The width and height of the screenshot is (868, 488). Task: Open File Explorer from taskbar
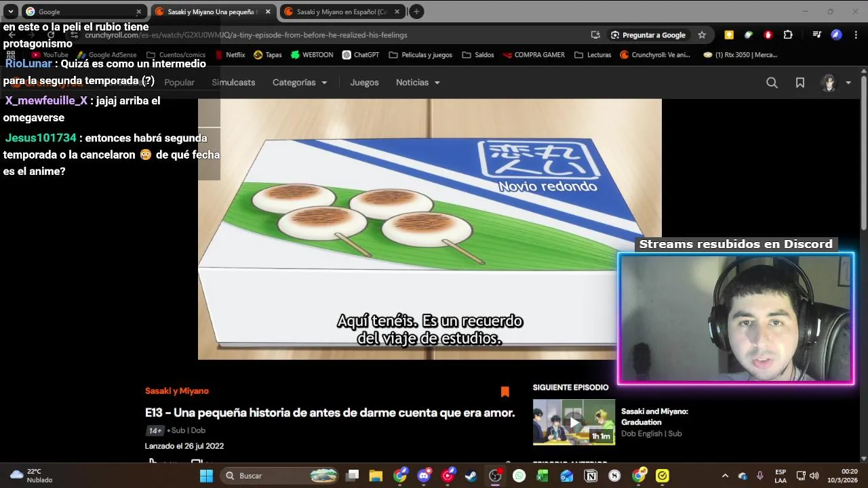coord(376,476)
